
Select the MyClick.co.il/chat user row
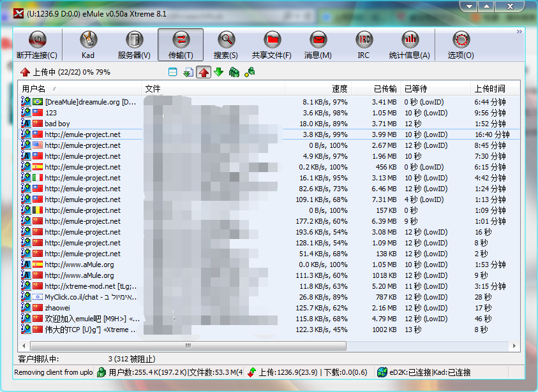pyautogui.click(x=269, y=297)
